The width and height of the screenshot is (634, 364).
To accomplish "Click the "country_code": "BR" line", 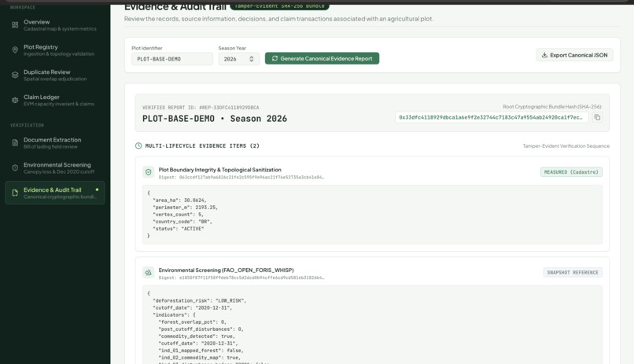I will coord(182,222).
